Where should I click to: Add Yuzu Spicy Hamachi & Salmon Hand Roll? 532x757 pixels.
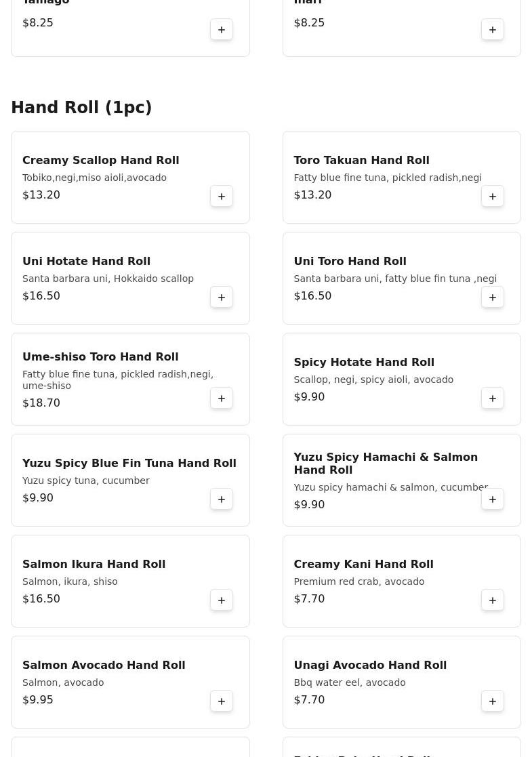click(493, 499)
